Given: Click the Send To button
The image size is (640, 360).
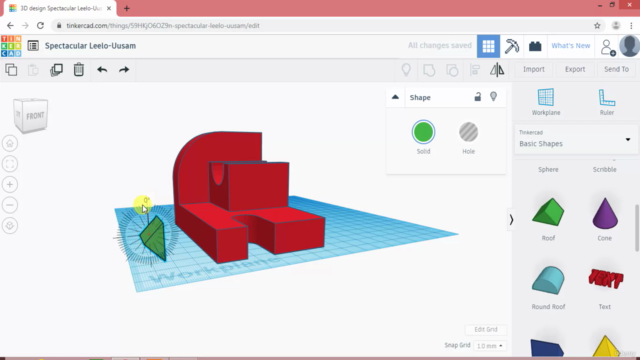Looking at the screenshot, I should click(616, 69).
